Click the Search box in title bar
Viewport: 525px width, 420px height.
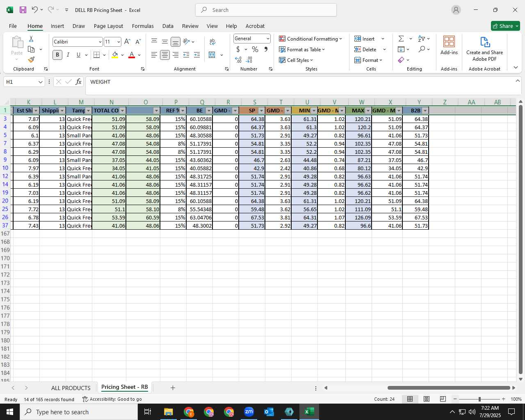click(266, 10)
